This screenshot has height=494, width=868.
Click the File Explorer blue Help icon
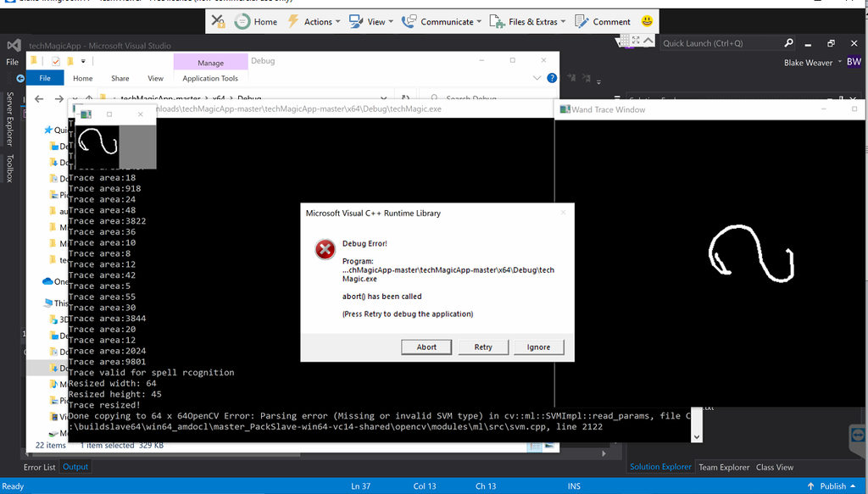tap(552, 78)
